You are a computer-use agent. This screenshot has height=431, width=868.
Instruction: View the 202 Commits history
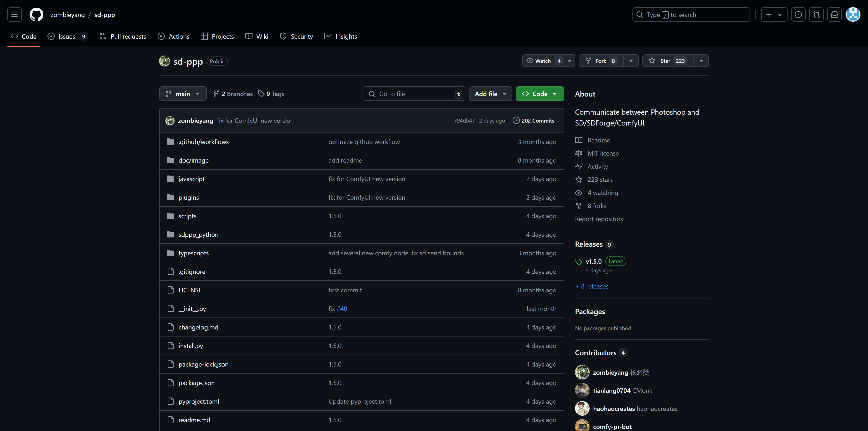[533, 120]
